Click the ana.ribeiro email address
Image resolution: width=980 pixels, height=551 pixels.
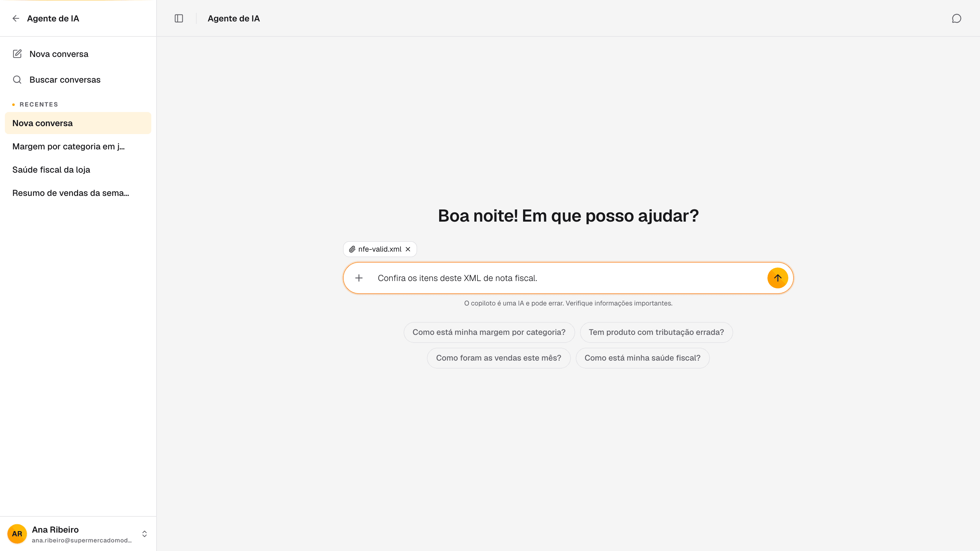point(82,540)
